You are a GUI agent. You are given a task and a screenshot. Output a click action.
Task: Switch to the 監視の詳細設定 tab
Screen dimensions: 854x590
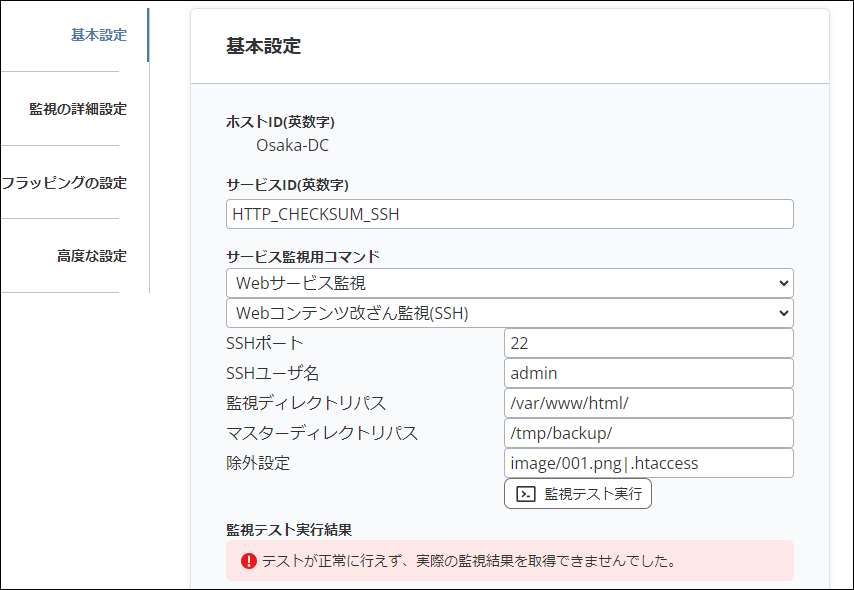pyautogui.click(x=78, y=109)
